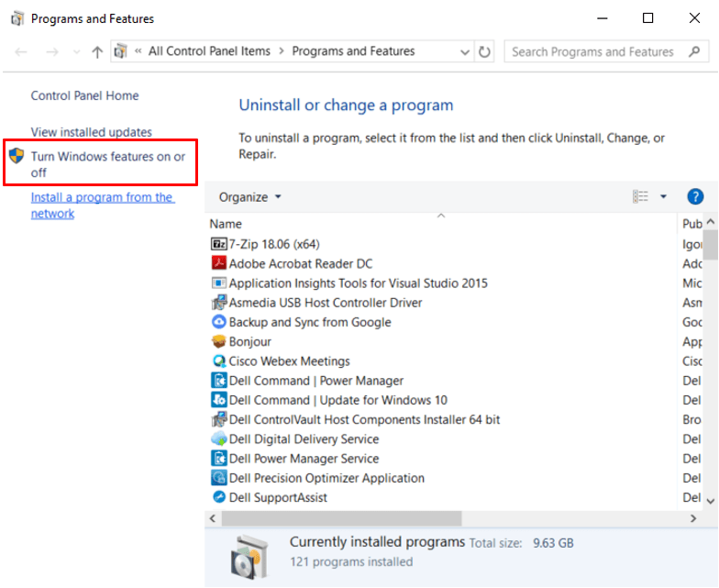
Task: Click the installed programs disc icon
Action: tap(249, 557)
